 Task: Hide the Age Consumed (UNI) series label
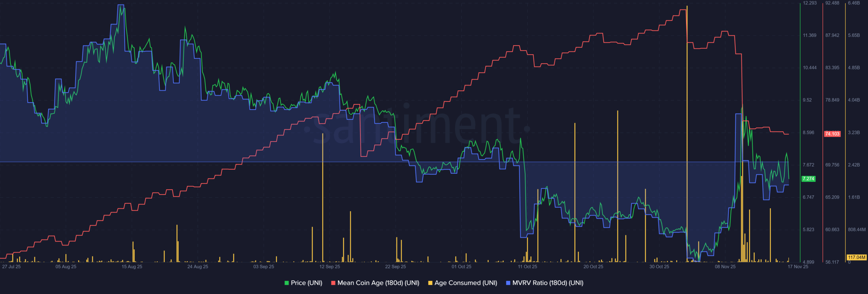tap(466, 283)
